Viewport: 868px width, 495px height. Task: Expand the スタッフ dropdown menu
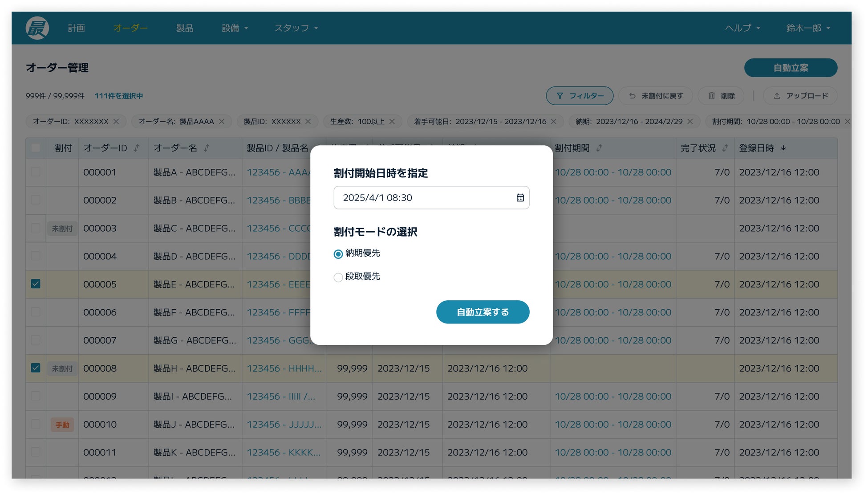coord(296,28)
